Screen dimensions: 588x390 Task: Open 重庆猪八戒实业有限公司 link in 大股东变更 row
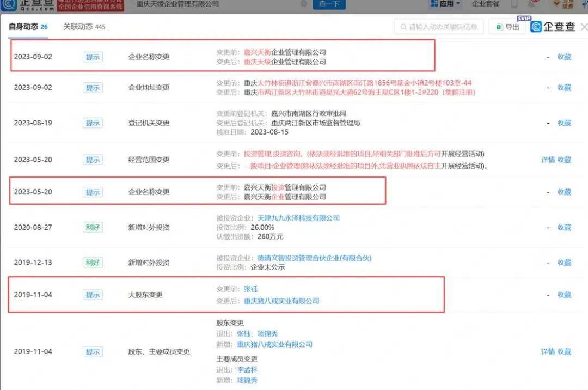pyautogui.click(x=281, y=301)
